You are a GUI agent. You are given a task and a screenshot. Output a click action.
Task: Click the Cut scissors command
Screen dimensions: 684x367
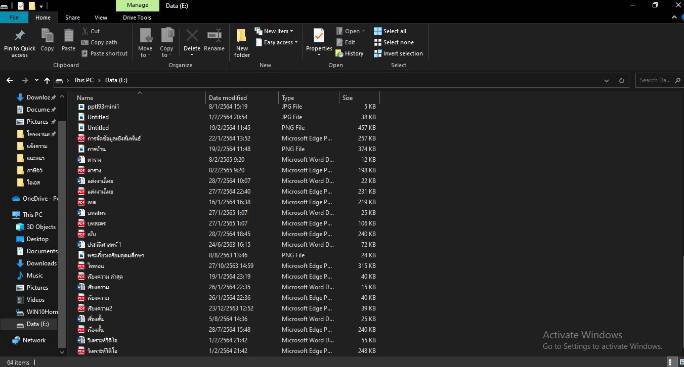coord(91,31)
